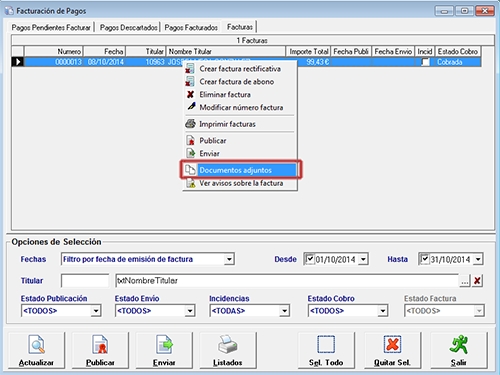Screen dimensions: 500x375
Task: Click the bottom Publicar button
Action: [100, 350]
